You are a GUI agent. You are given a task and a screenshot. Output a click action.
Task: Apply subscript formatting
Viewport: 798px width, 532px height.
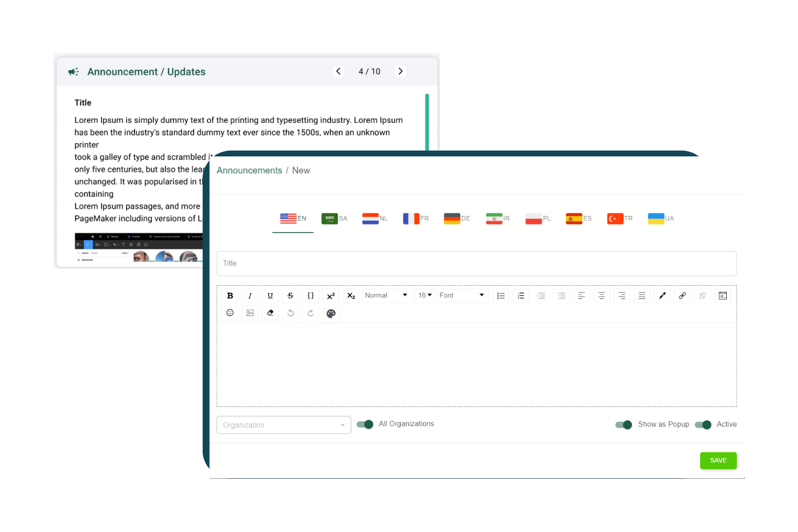(x=351, y=296)
